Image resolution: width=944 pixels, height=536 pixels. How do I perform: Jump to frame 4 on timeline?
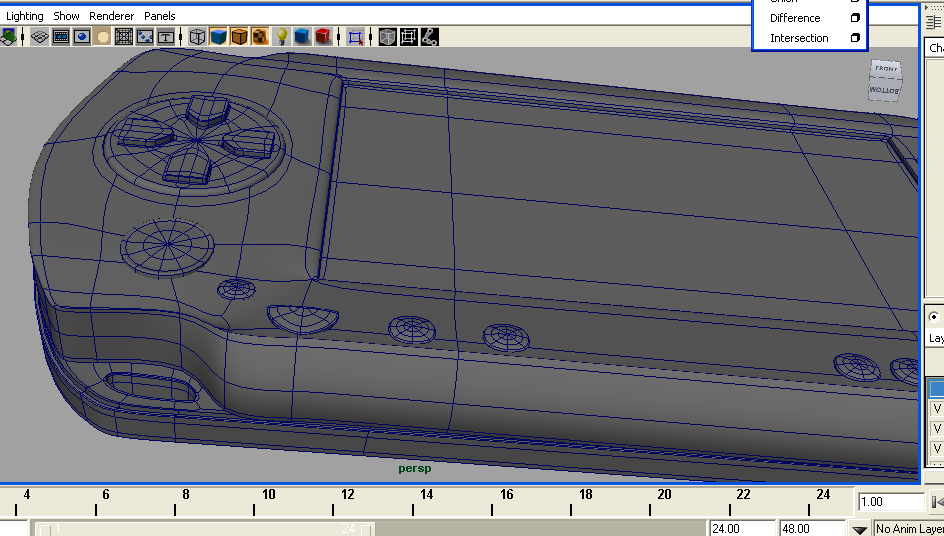[x=26, y=495]
